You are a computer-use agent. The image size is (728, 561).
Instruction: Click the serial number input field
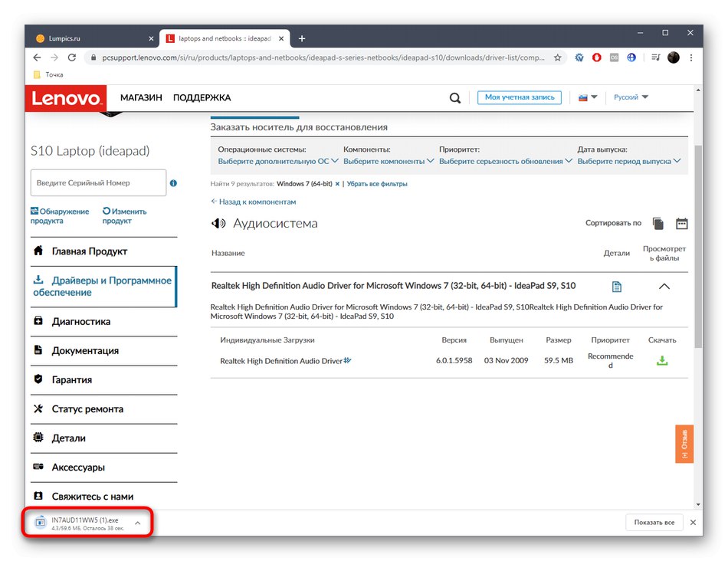tap(98, 182)
